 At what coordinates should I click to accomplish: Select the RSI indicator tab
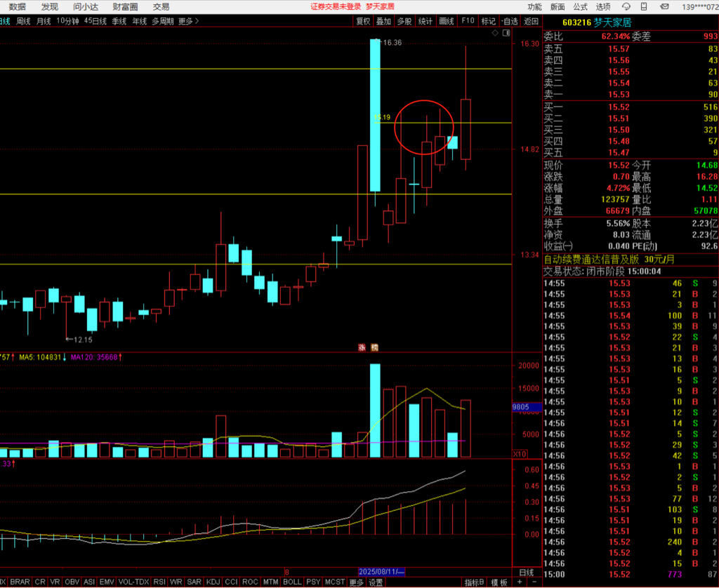[159, 582]
